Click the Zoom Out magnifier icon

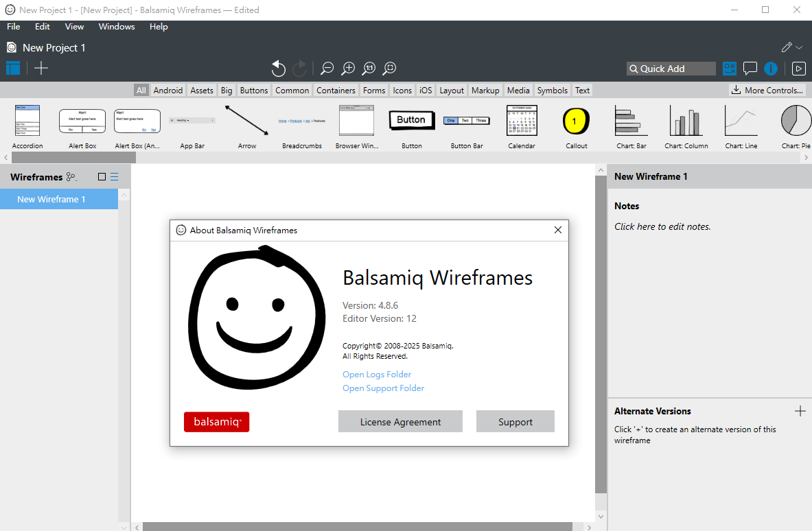[327, 68]
